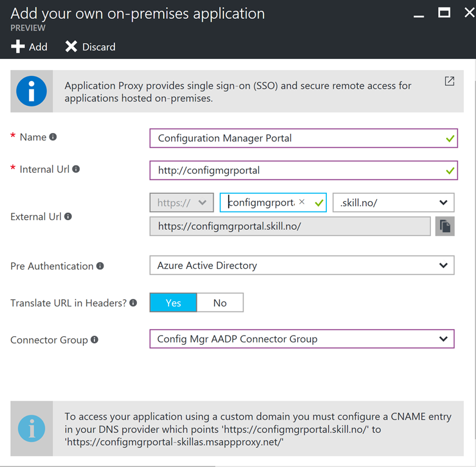Viewport: 476px width, 467px height.
Task: Open the Pre Authentication Azure Active Directory dropdown
Action: (x=302, y=265)
